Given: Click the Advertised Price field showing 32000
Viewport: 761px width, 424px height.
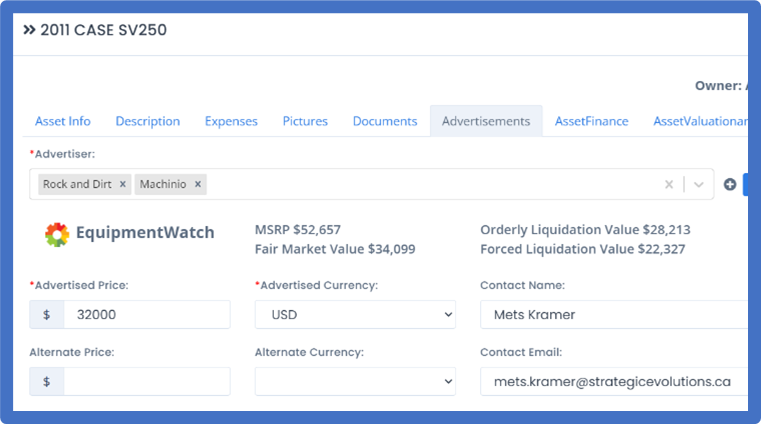Looking at the screenshot, I should pyautogui.click(x=147, y=314).
